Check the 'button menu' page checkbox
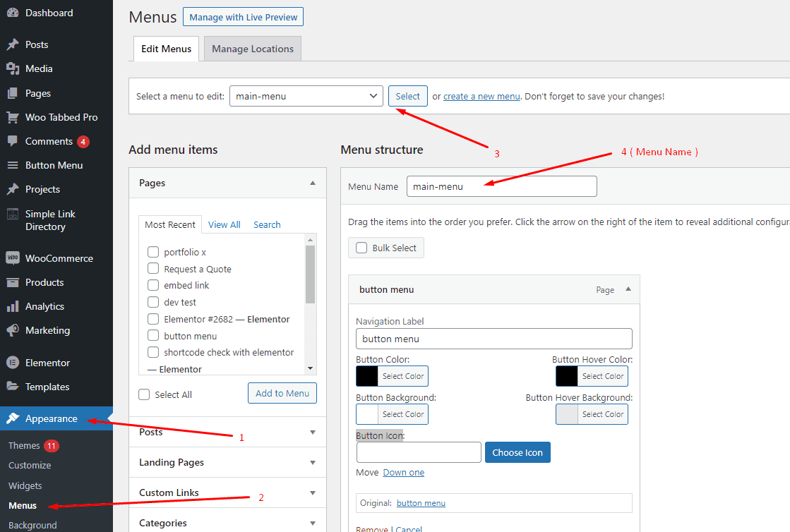790x532 pixels. coord(153,335)
